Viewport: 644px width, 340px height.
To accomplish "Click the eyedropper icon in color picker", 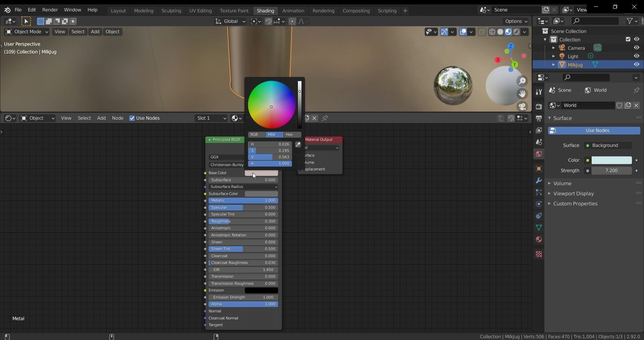I will click(x=298, y=145).
